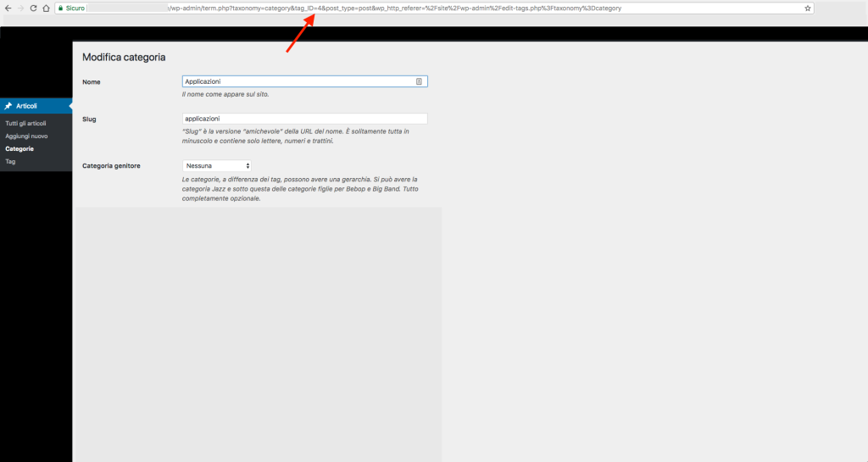Viewport: 868px width, 462px height.
Task: Click the text 'Il nome come appare sul sito.'
Action: click(225, 95)
